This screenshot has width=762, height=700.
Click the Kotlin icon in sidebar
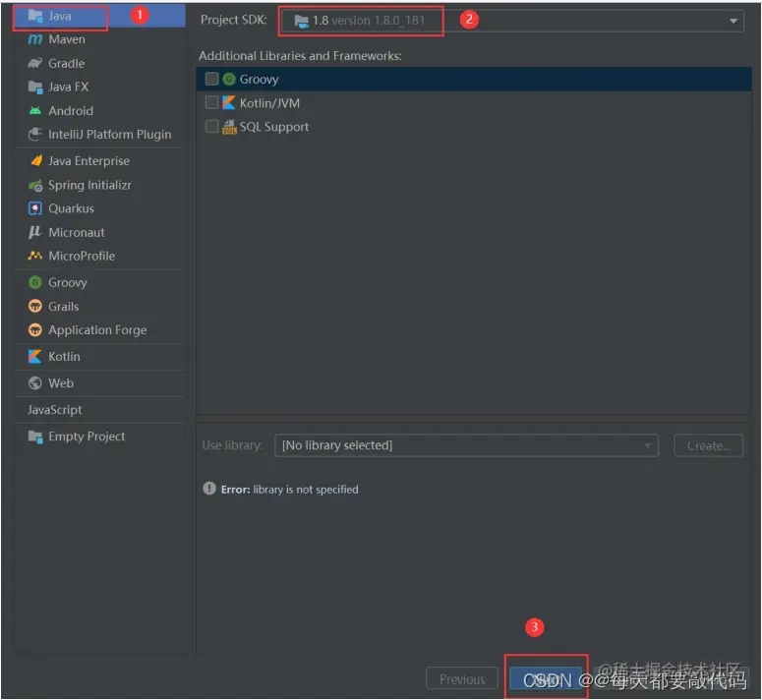(35, 357)
